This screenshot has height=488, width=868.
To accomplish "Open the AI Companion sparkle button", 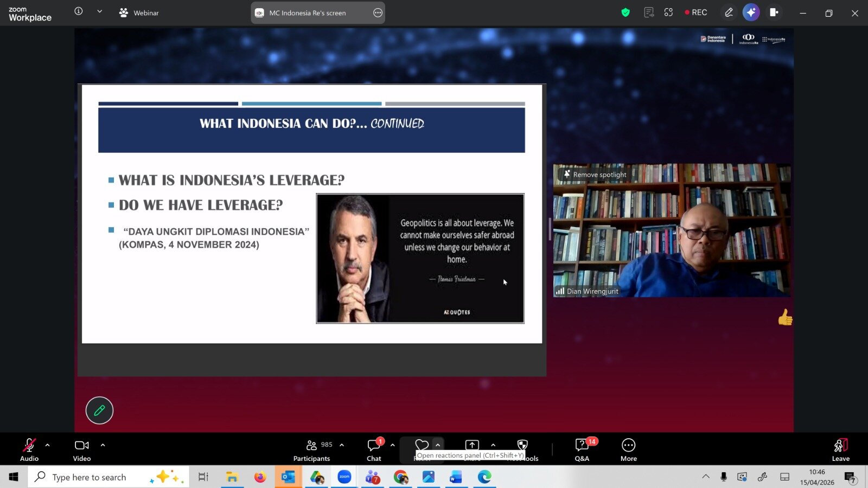I will 751,12.
